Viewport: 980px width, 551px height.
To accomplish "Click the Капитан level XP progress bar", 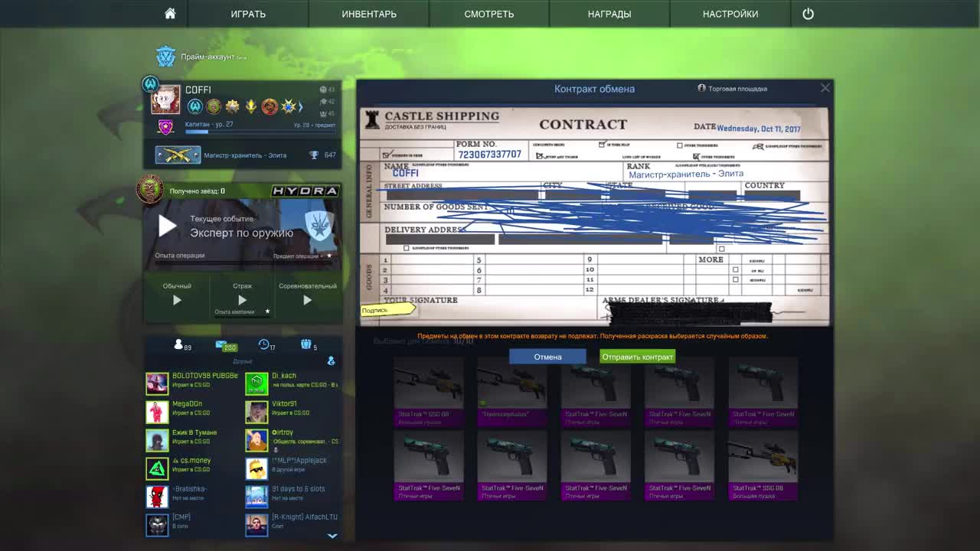I will [x=259, y=132].
